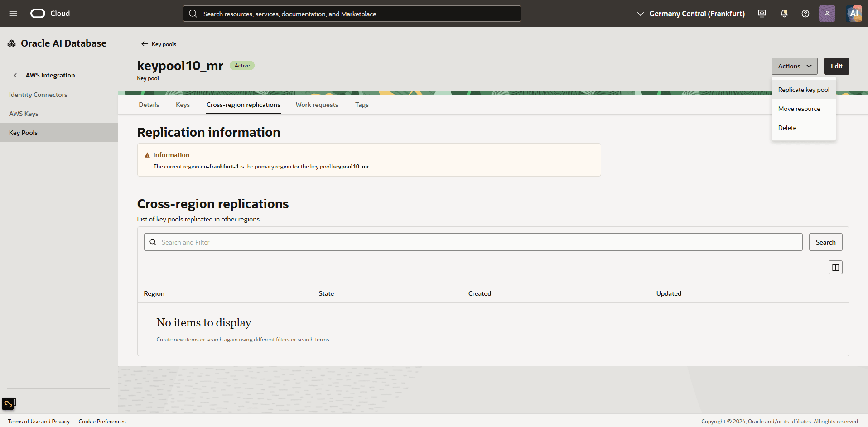Choose Replicate key pool from Actions menu
This screenshot has height=427, width=868.
tap(804, 90)
